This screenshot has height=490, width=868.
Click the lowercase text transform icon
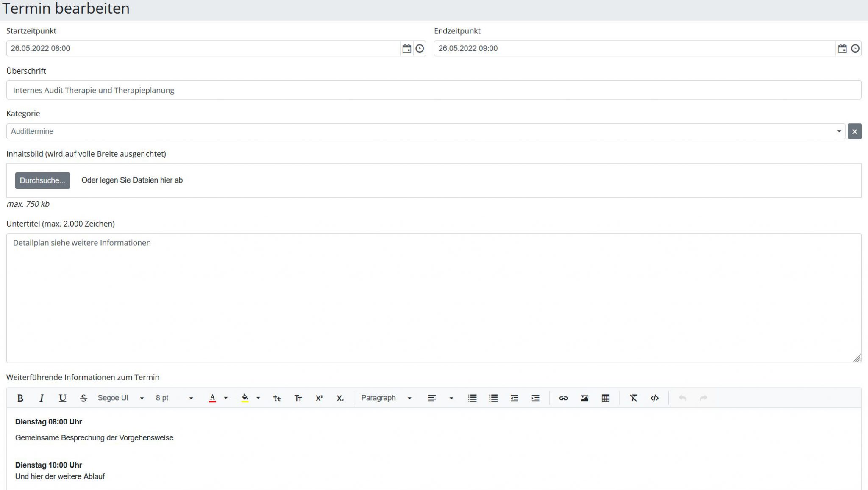tap(277, 398)
